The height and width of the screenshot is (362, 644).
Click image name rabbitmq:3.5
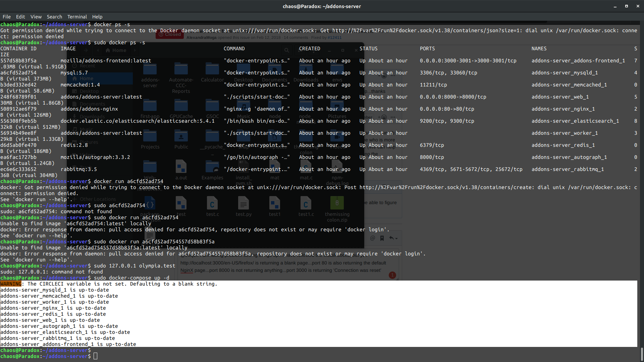click(79, 169)
